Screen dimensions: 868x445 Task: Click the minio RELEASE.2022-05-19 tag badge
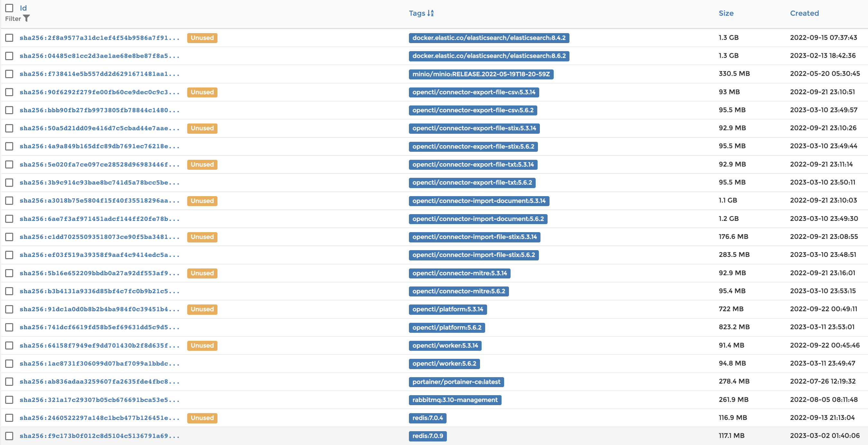tap(482, 74)
